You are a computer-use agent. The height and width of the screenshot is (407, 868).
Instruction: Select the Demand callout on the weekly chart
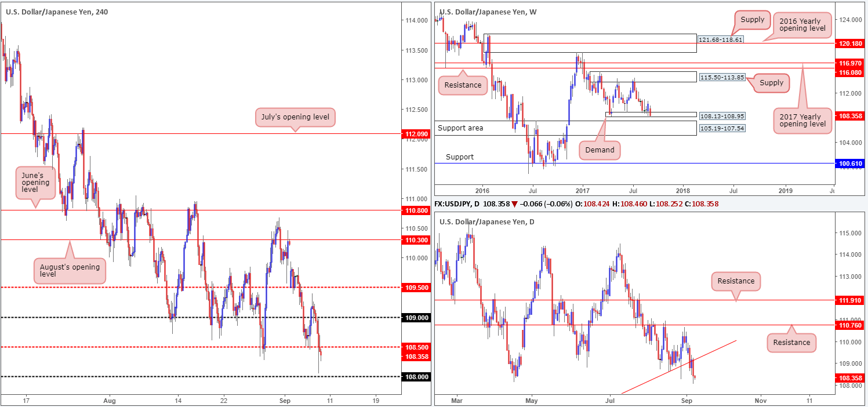click(x=600, y=150)
